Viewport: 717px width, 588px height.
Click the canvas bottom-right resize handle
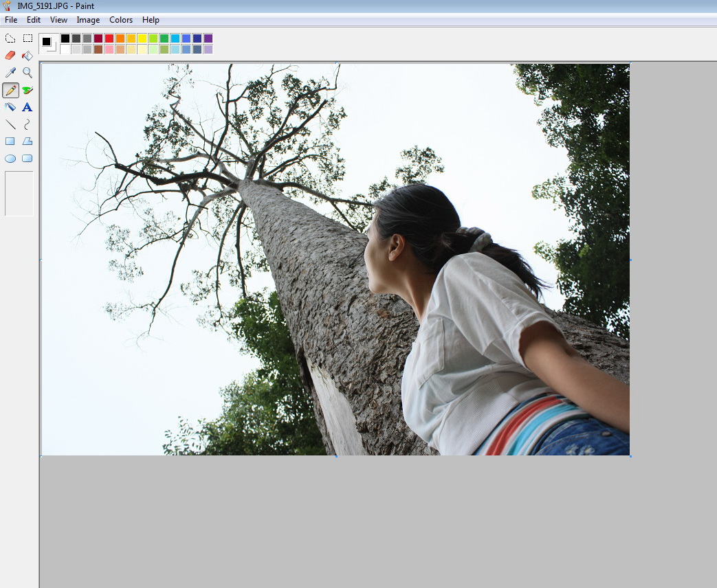[630, 456]
